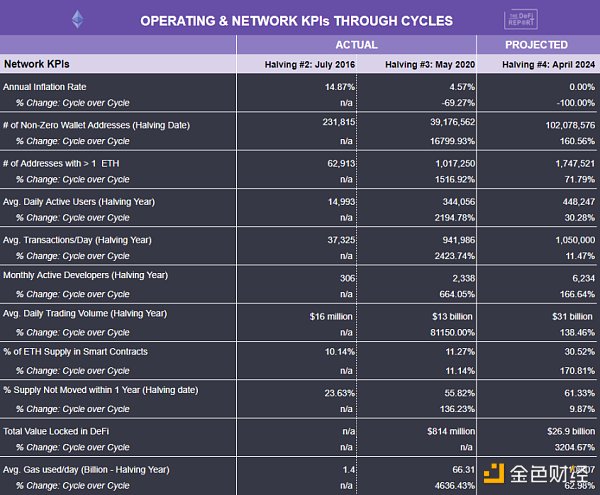Select 'Total Value Locked in DeFi' label
The width and height of the screenshot is (600, 495).
(x=56, y=431)
